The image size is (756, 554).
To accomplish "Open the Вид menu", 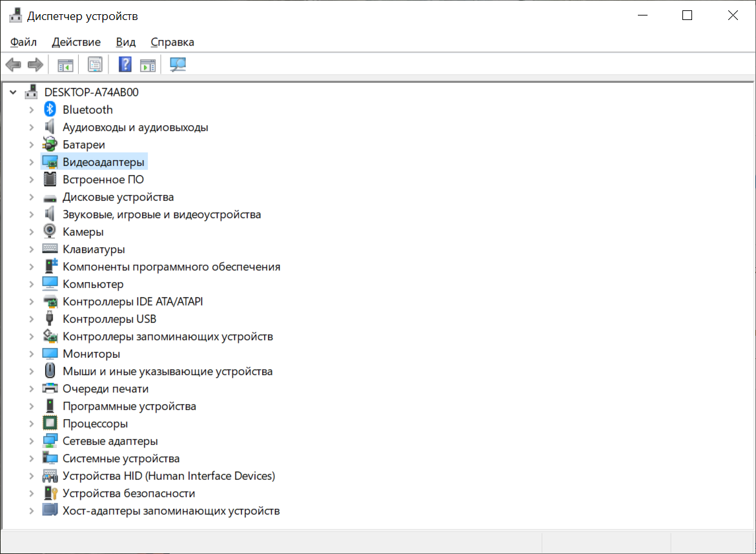I will coord(125,42).
